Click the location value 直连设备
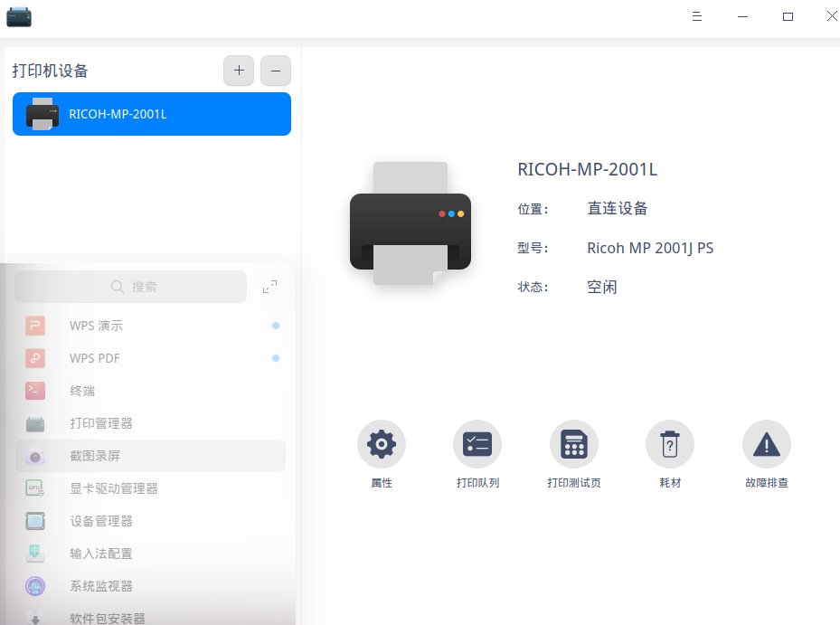 click(618, 209)
